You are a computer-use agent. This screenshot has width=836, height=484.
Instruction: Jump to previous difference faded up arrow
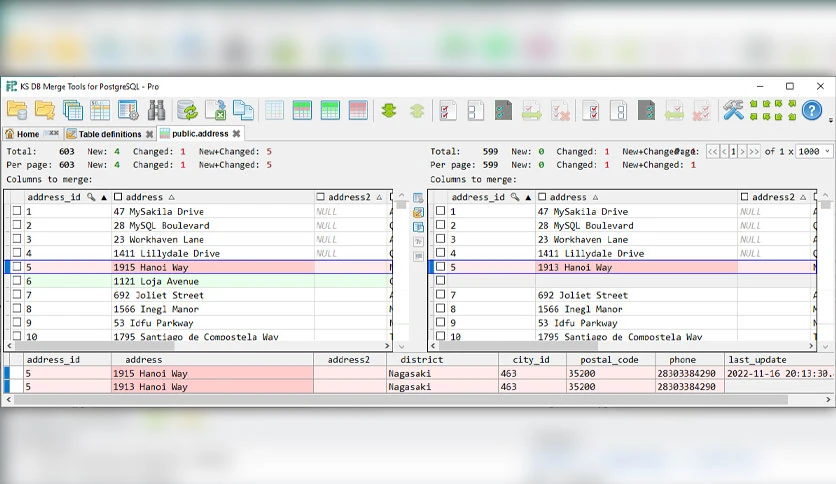click(x=417, y=110)
